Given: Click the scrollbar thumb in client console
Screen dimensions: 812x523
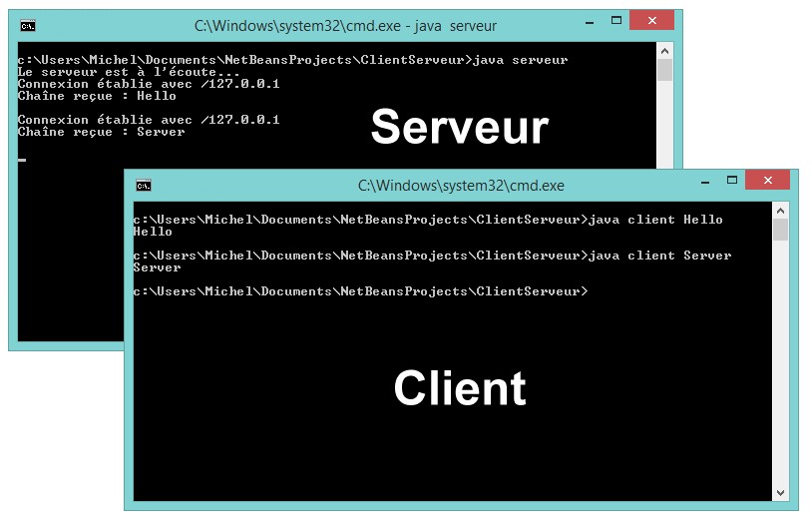Looking at the screenshot, I should tap(780, 230).
